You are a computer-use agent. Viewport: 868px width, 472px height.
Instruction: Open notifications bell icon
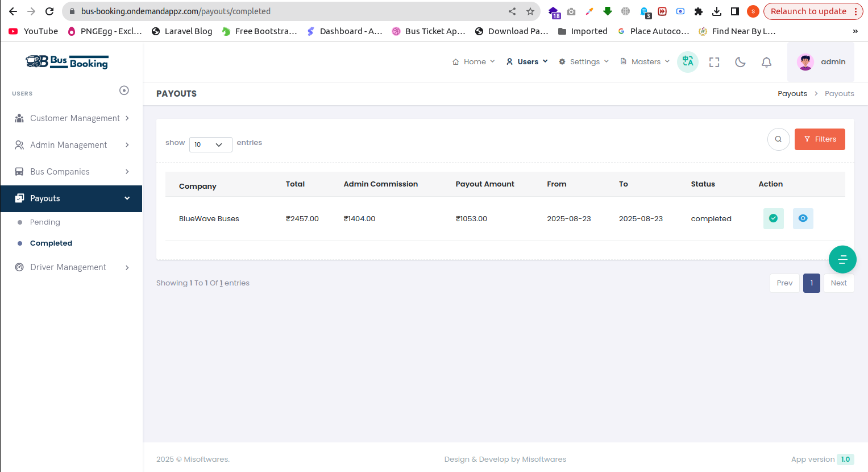click(767, 62)
